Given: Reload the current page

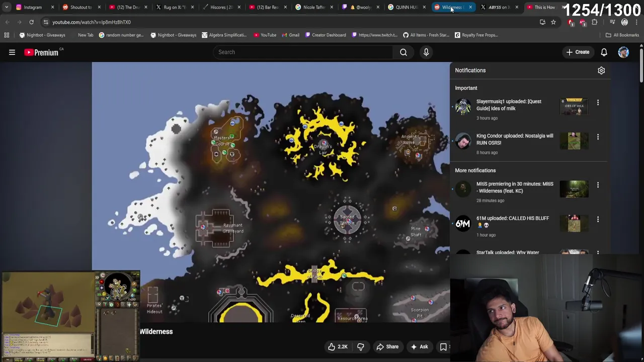Looking at the screenshot, I should pos(31,22).
